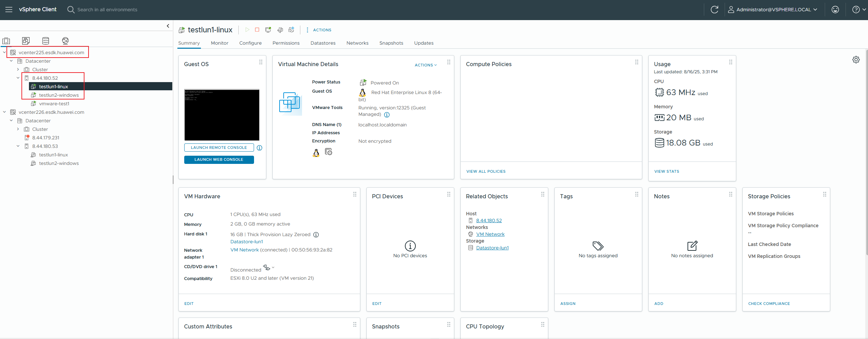868x339 pixels.
Task: Open the ACTIONS menu beside testlun1-linux title
Action: coord(319,30)
